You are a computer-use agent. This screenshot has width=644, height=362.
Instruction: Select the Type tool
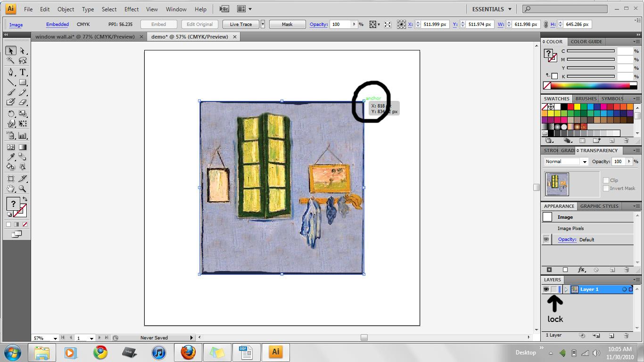(22, 72)
